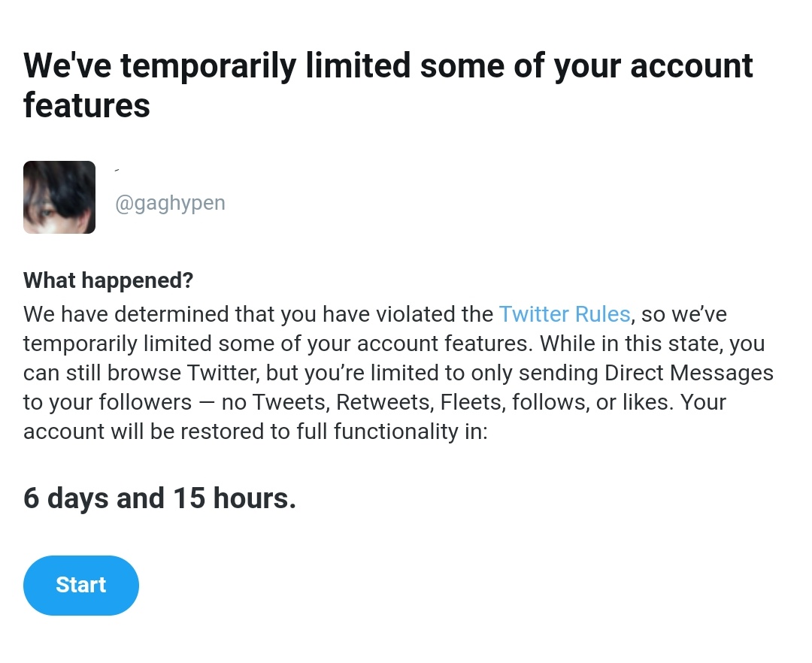This screenshot has height=663, width=812.
Task: Open the Twitter Rules link
Action: 565,314
